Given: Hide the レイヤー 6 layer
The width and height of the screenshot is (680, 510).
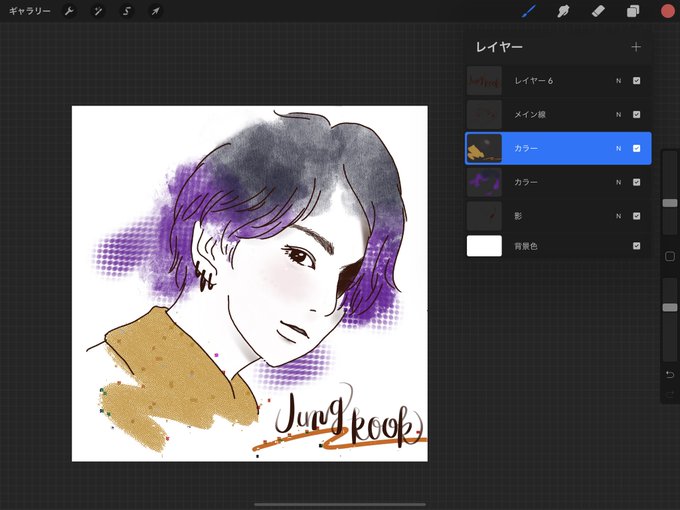Looking at the screenshot, I should point(637,81).
